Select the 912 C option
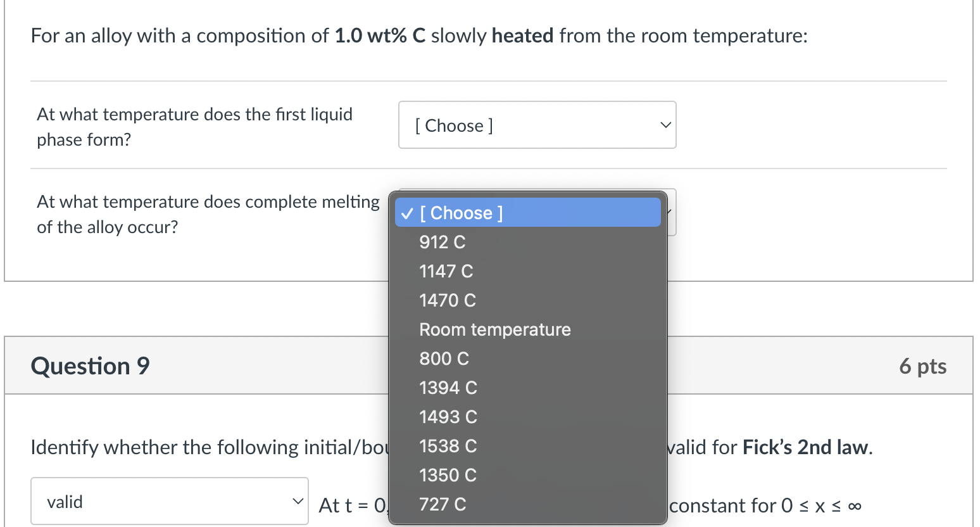This screenshot has height=527, width=980. tap(442, 242)
